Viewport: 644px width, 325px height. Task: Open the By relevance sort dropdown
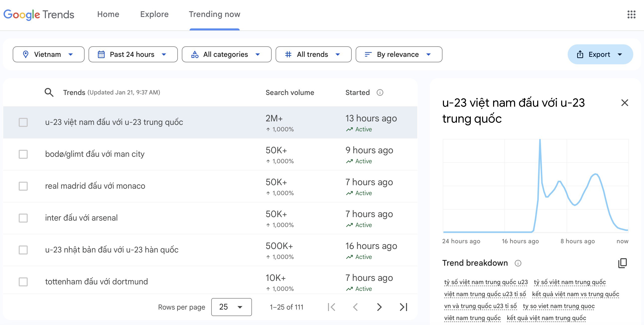[398, 54]
